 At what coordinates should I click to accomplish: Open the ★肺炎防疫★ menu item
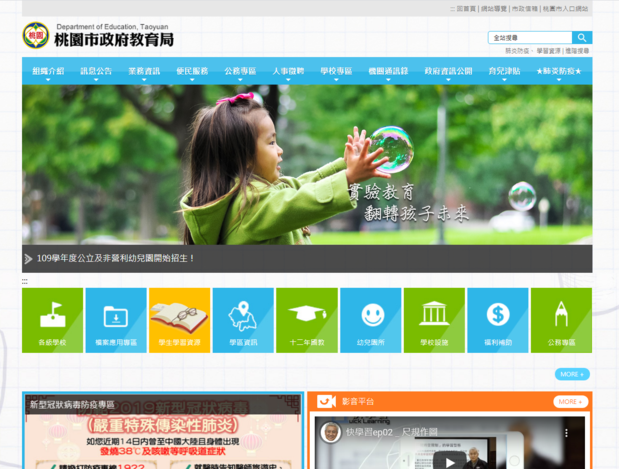point(559,71)
